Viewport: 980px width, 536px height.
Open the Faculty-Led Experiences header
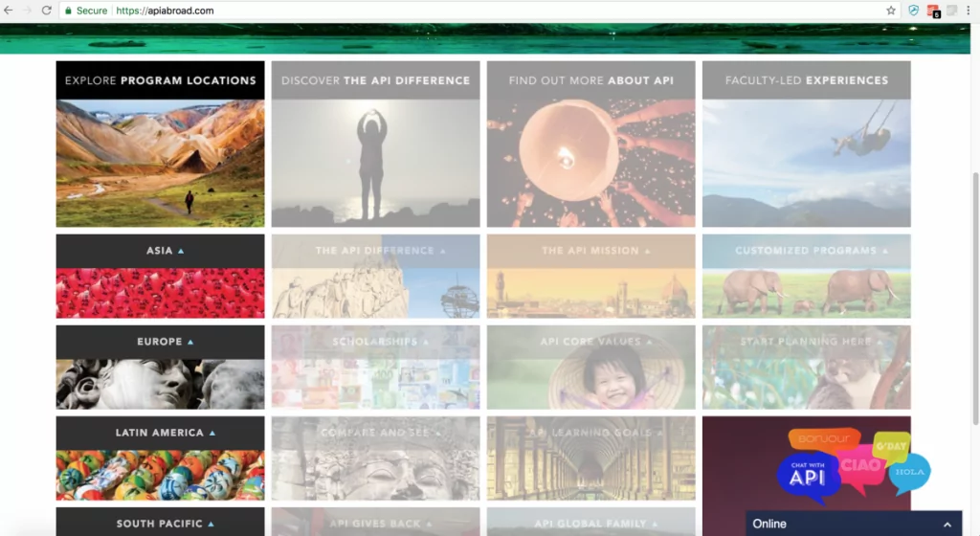(x=806, y=80)
